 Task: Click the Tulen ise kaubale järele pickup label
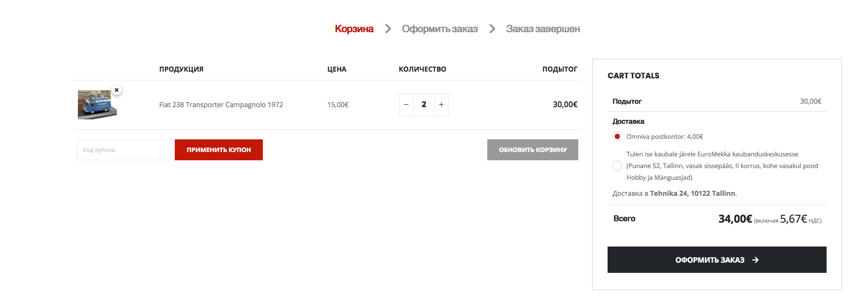tap(722, 166)
